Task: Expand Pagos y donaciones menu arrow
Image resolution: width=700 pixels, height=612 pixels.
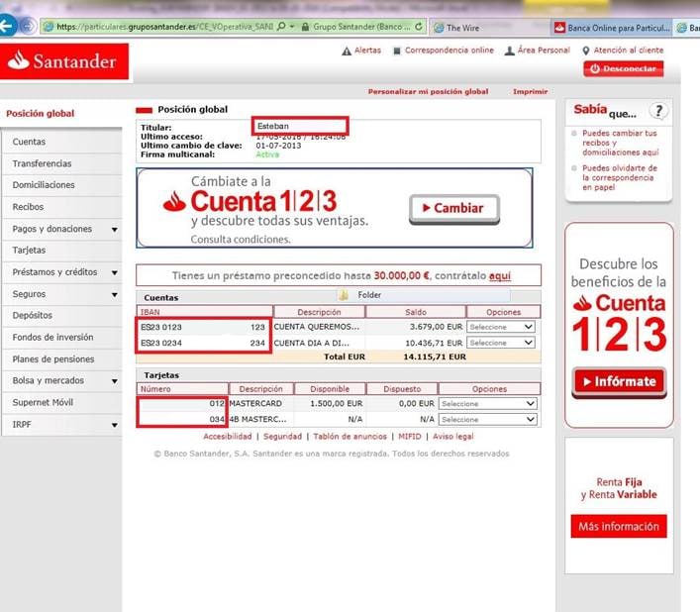Action: (x=115, y=230)
